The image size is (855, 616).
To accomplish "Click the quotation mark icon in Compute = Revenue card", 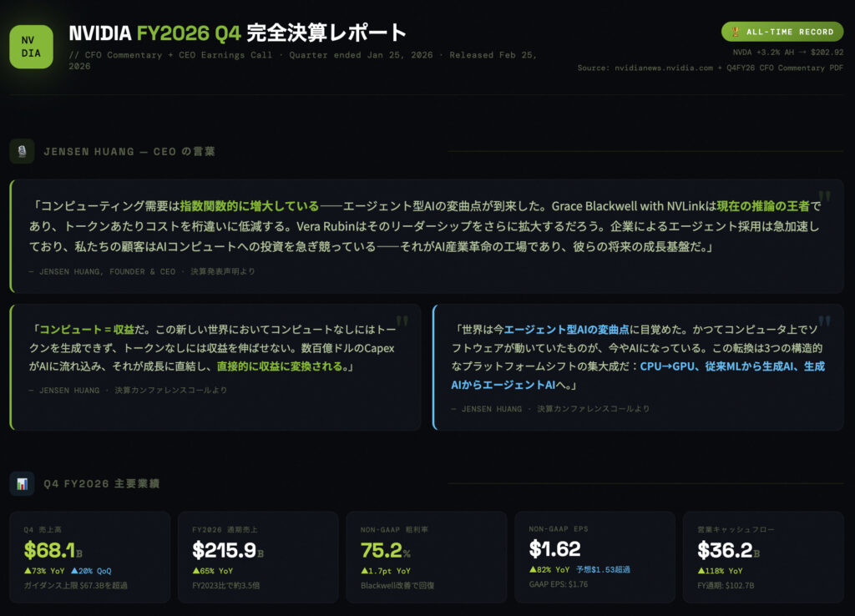I will pos(402,322).
